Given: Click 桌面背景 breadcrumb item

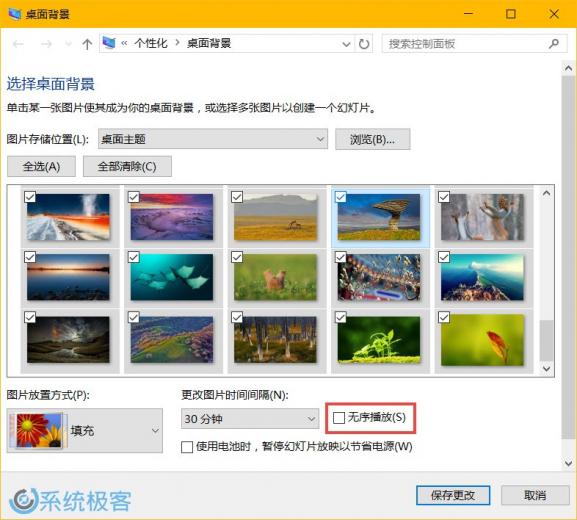Looking at the screenshot, I should tap(209, 43).
